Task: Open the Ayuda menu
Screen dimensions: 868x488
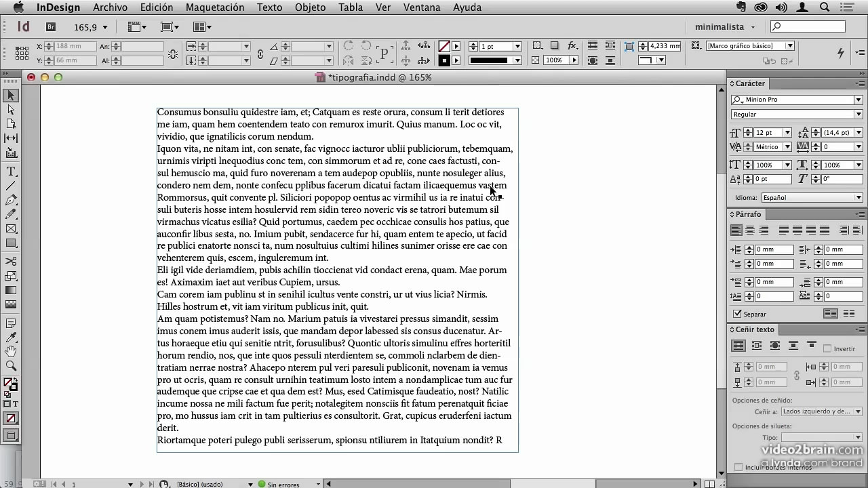Action: coord(467,7)
